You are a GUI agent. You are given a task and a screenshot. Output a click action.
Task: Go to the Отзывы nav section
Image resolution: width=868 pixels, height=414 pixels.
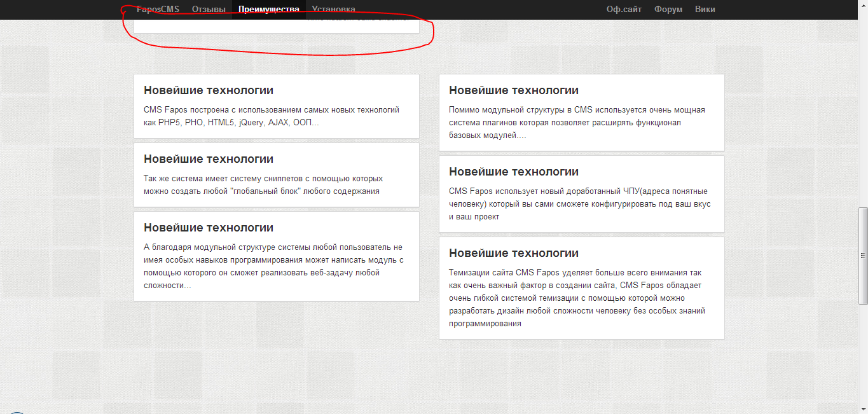209,10
